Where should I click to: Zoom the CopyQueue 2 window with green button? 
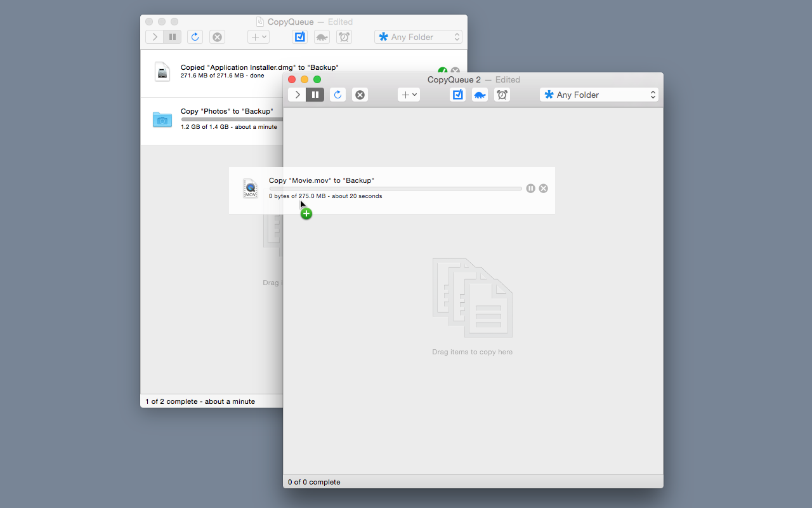pyautogui.click(x=317, y=79)
